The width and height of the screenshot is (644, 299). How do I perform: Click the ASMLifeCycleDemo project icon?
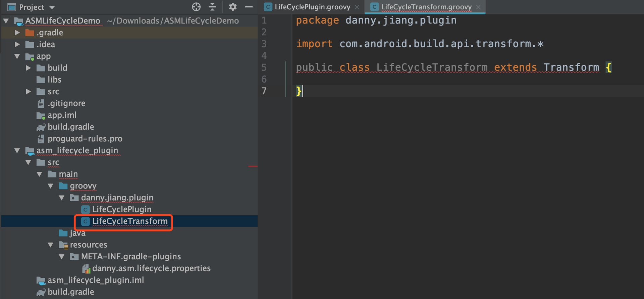tap(19, 22)
